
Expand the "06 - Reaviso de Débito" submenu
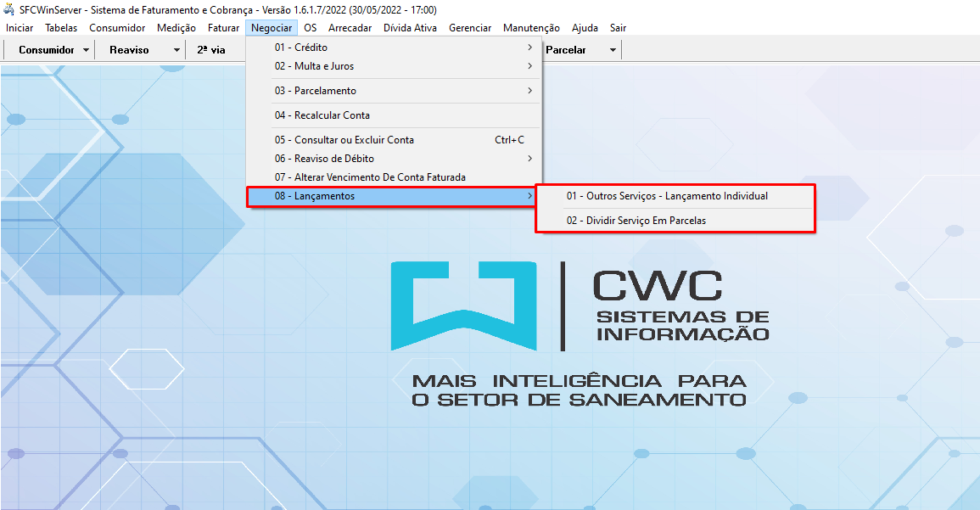pyautogui.click(x=322, y=158)
